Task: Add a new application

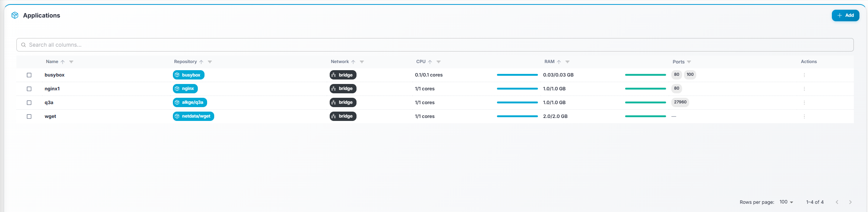Action: 845,15
